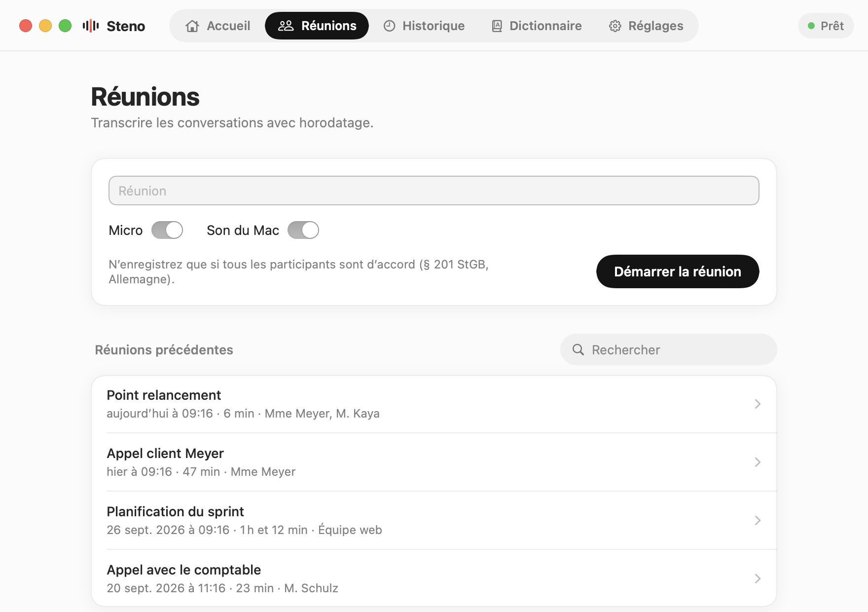Image resolution: width=868 pixels, height=612 pixels.
Task: Go to the Réglages tab
Action: 646,26
